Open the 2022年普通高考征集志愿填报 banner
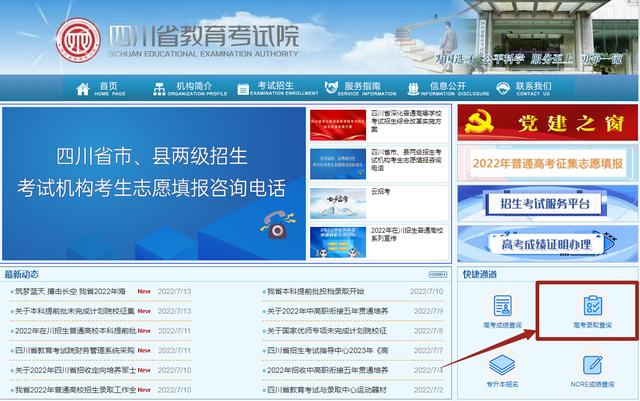 pyautogui.click(x=547, y=163)
